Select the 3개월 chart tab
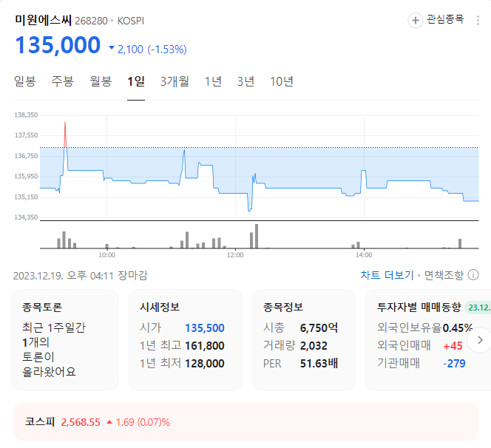The image size is (491, 448). pos(175,81)
